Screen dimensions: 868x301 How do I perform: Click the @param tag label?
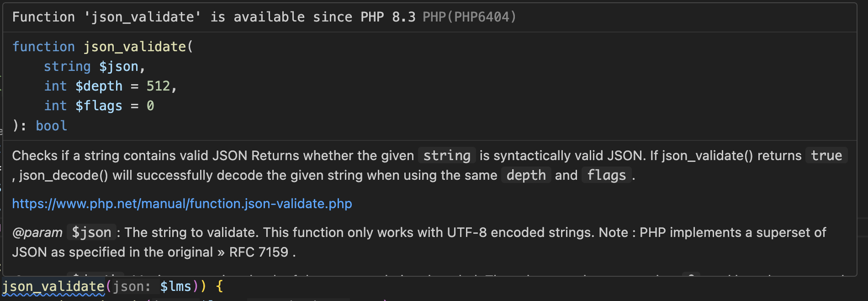pos(37,232)
